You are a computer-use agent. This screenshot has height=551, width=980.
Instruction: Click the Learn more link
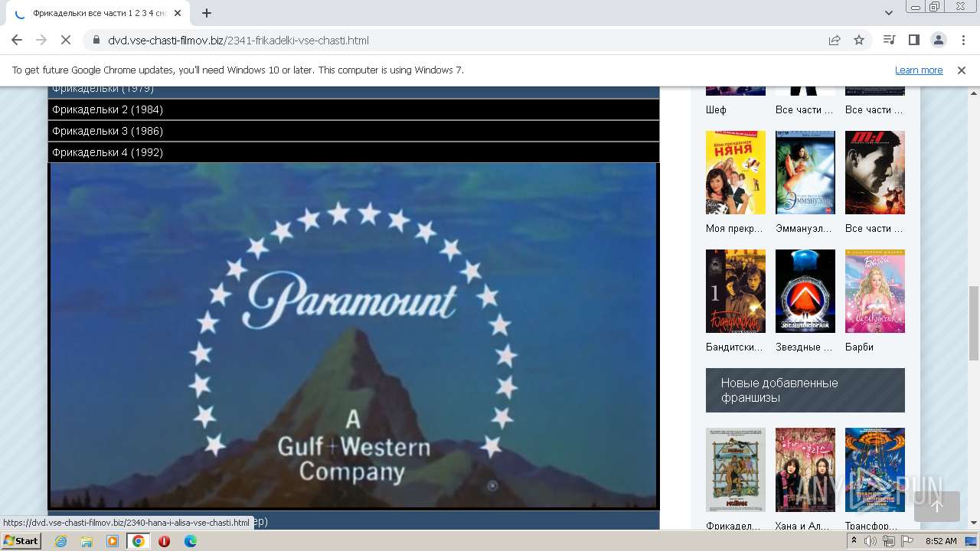point(919,70)
